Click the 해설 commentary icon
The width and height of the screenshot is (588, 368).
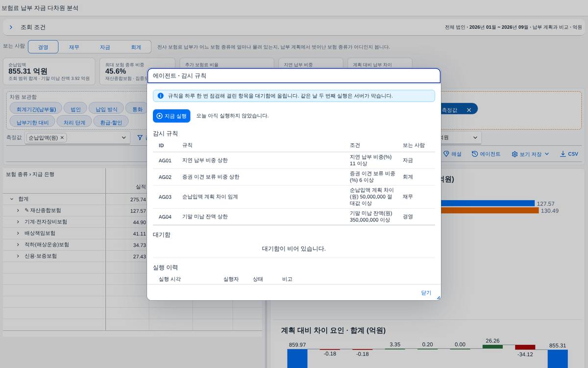pos(446,154)
